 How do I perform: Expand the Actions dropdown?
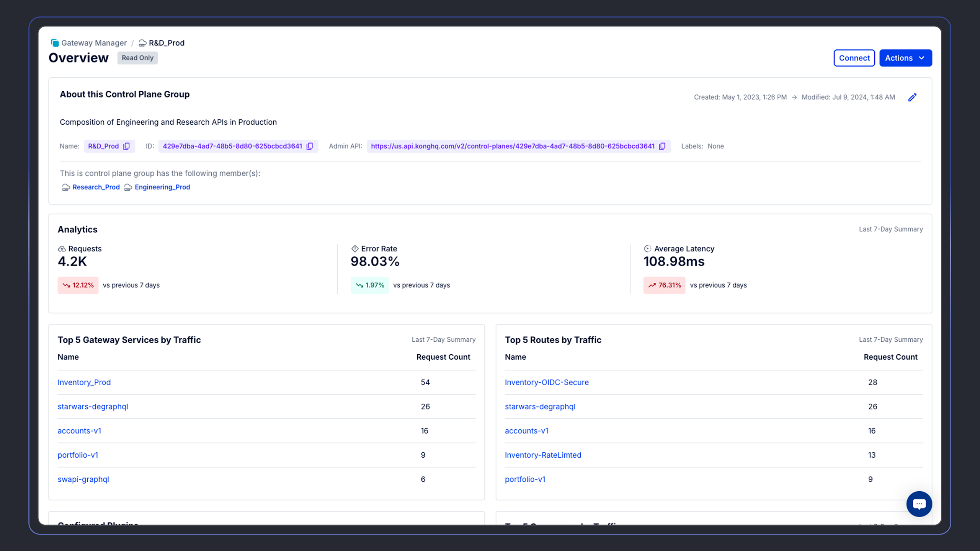coord(905,58)
